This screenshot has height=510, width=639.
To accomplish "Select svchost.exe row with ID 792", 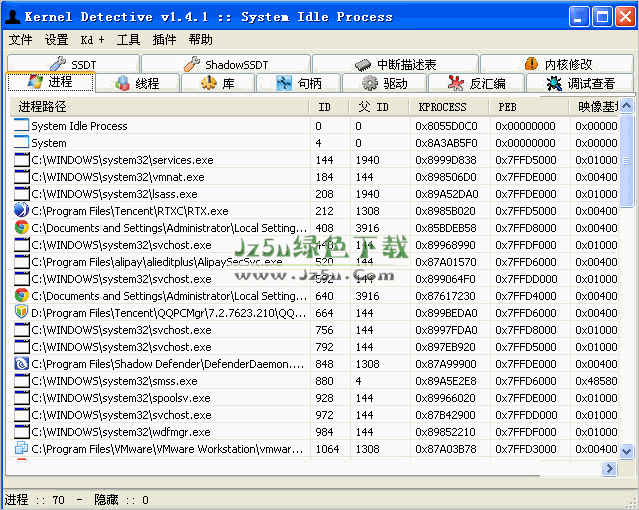I will click(x=314, y=347).
